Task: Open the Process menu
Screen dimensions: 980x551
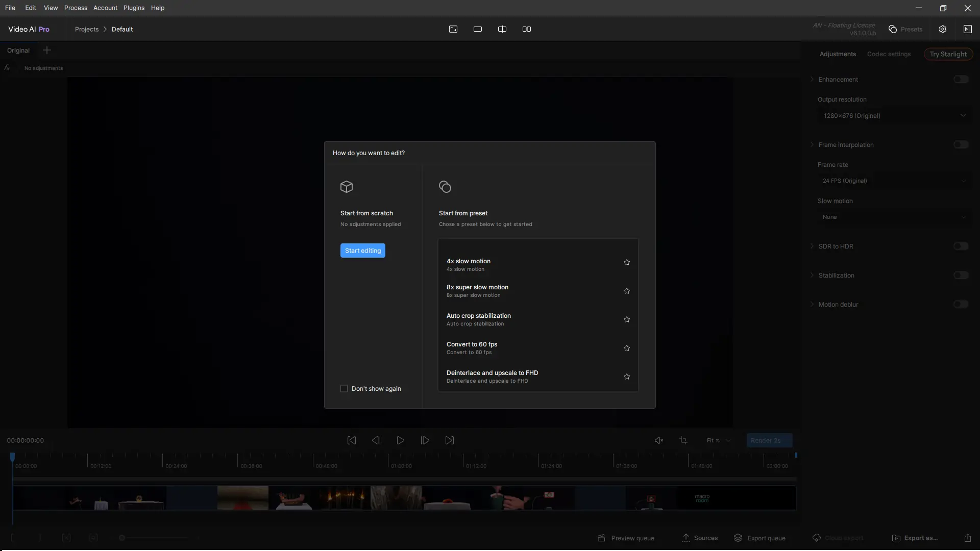Action: click(76, 8)
